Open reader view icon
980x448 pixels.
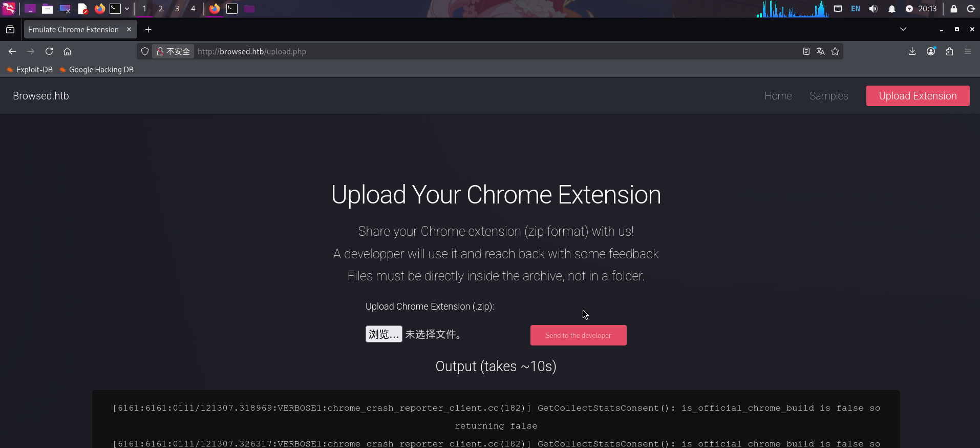[806, 51]
